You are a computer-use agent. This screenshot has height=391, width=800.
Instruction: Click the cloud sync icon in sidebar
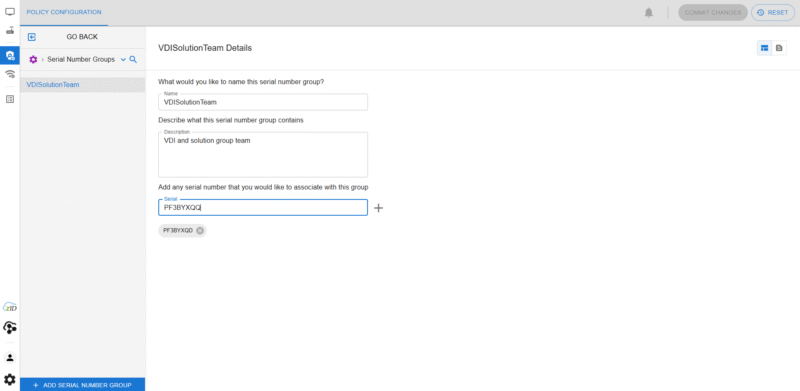coord(10,327)
